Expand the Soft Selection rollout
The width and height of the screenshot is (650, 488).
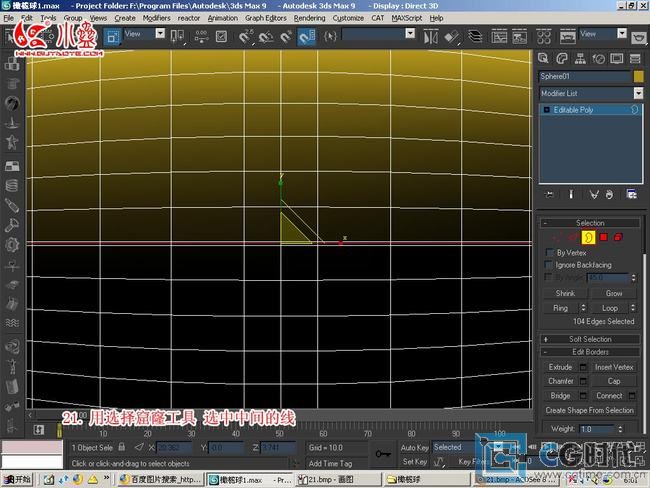(590, 339)
